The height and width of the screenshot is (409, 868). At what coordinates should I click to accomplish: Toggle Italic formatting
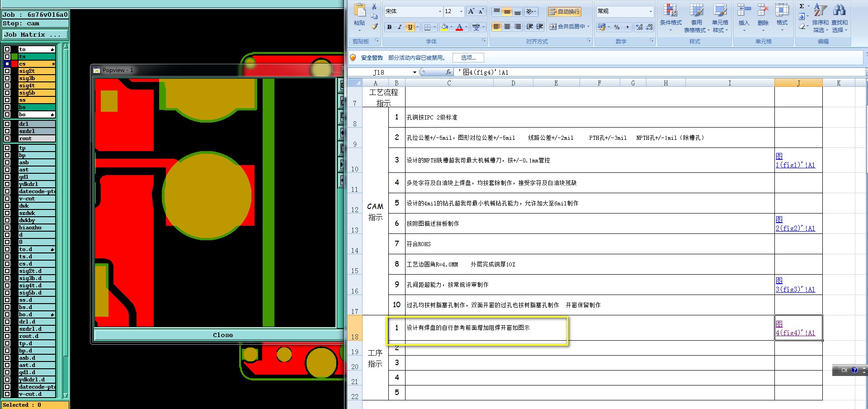tap(400, 27)
